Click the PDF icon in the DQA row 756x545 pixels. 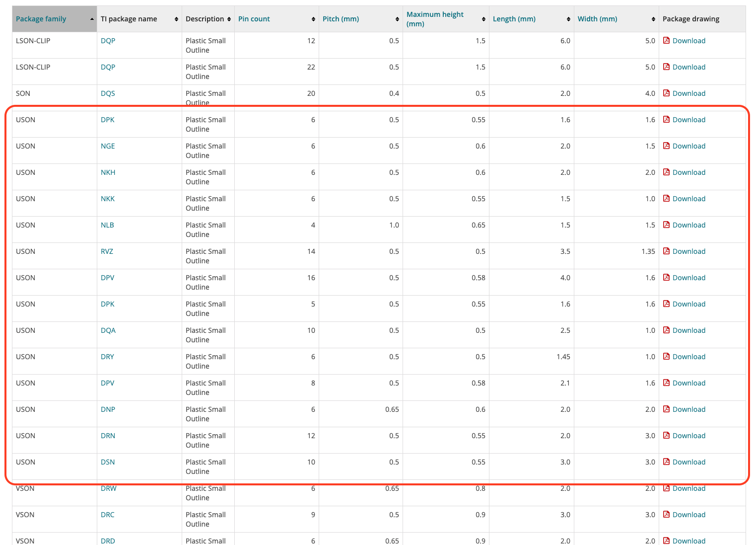pyautogui.click(x=666, y=330)
